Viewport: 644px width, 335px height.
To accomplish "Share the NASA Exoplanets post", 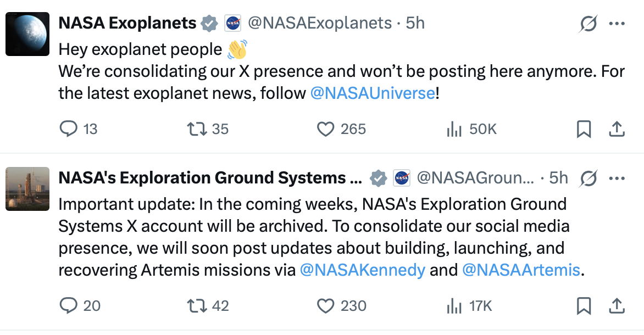I will [617, 129].
